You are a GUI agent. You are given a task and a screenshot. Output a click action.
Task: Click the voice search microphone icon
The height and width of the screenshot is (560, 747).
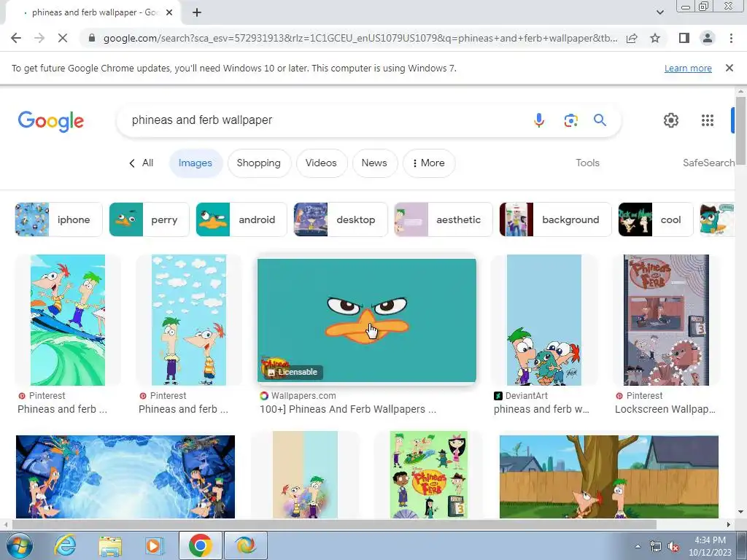tap(539, 120)
